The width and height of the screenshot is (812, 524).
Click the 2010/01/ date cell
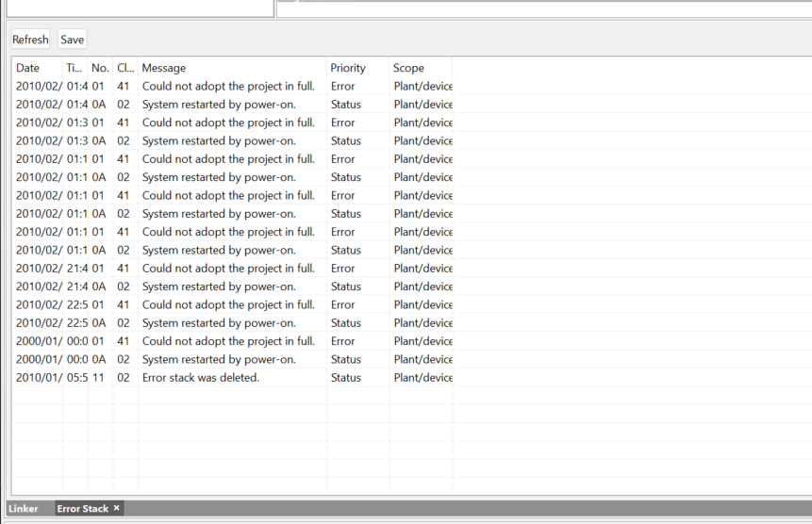(39, 378)
